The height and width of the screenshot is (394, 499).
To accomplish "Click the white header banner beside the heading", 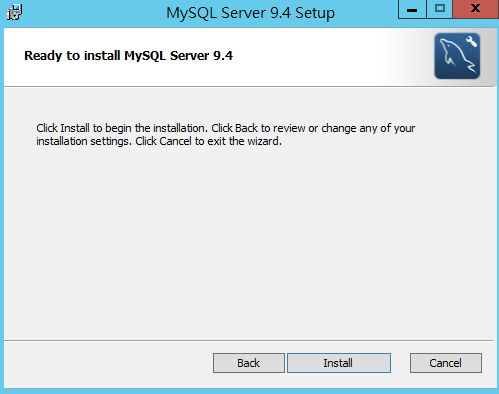I will click(317, 57).
